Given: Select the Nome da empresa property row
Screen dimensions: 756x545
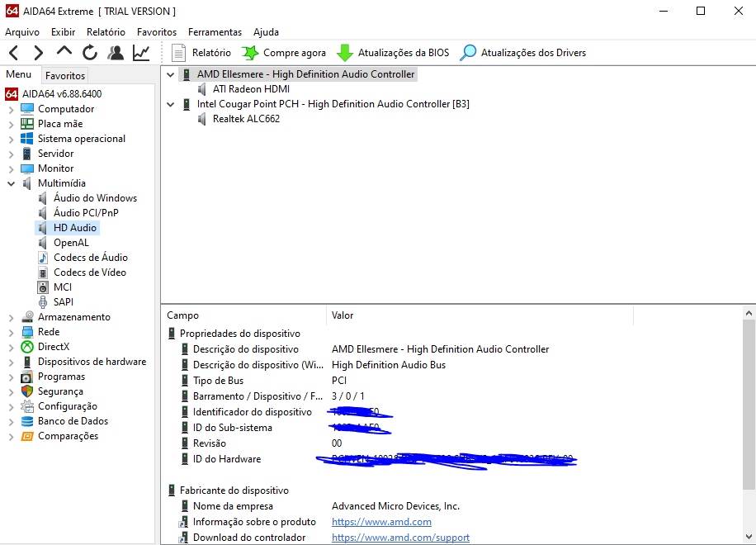Looking at the screenshot, I should pyautogui.click(x=452, y=506).
